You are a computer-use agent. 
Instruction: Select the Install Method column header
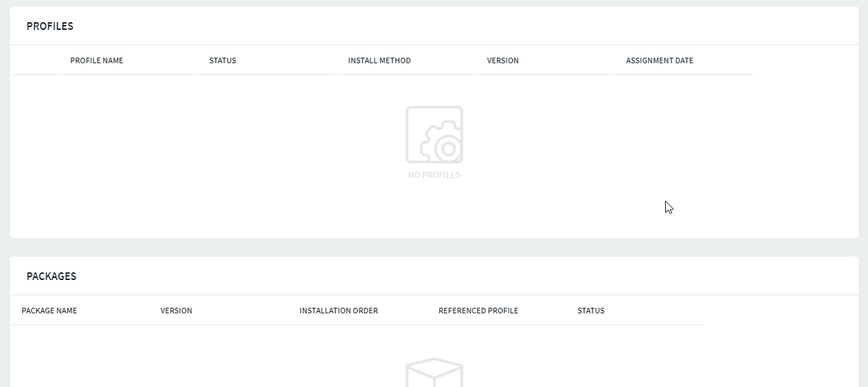point(379,60)
